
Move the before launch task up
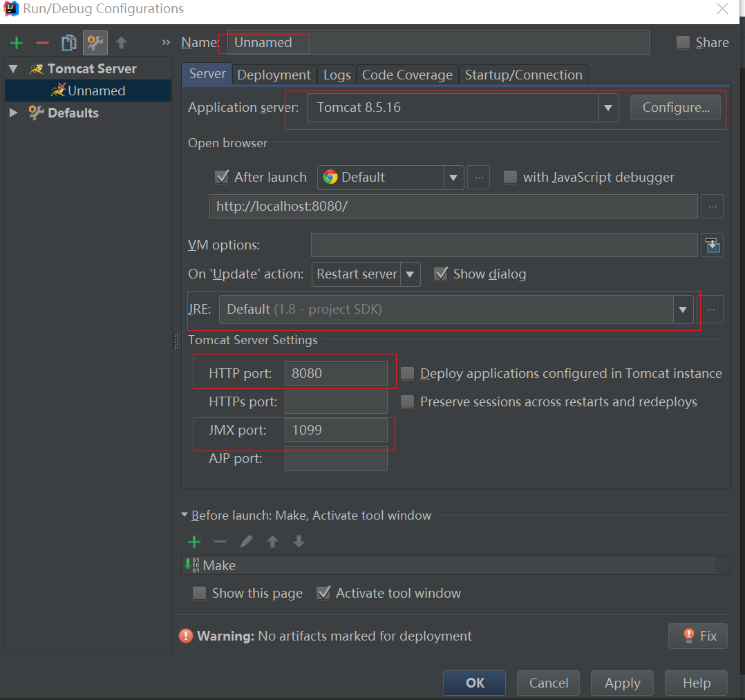pos(273,542)
